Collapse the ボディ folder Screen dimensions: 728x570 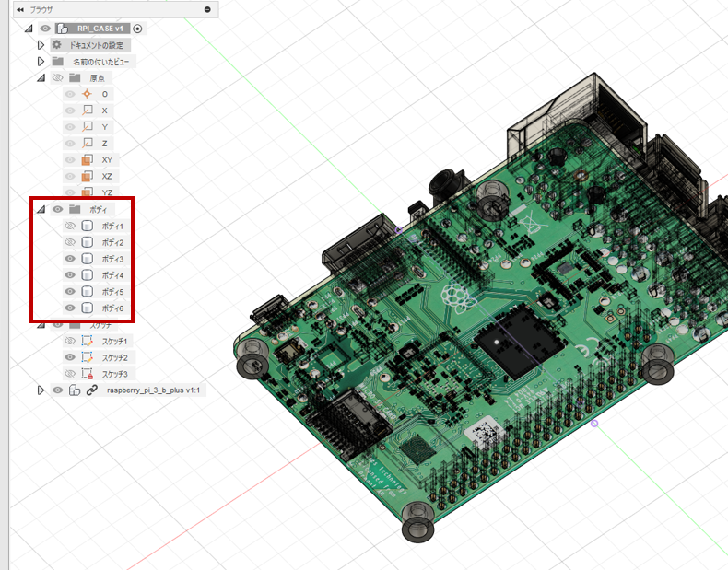click(41, 209)
